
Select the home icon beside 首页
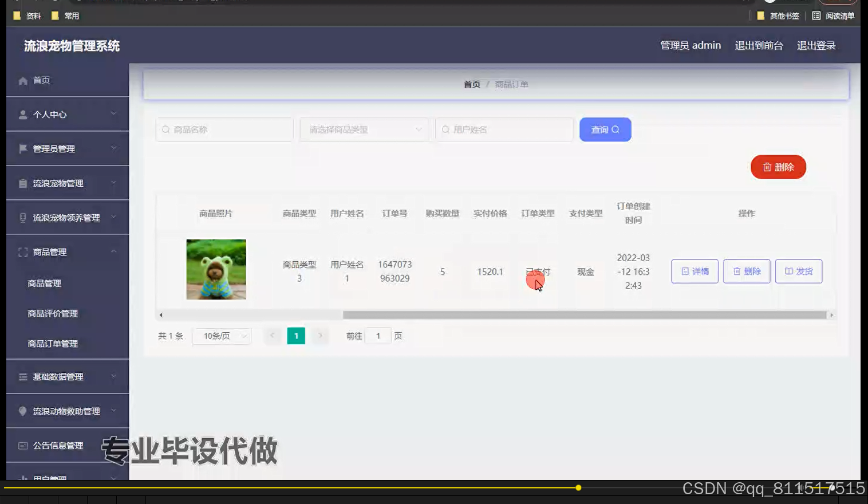[21, 80]
